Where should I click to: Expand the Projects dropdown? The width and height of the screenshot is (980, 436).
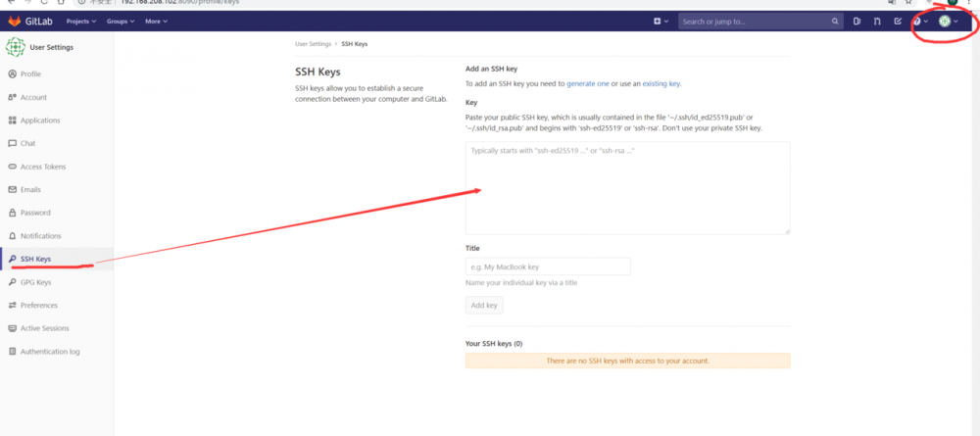pyautogui.click(x=81, y=21)
